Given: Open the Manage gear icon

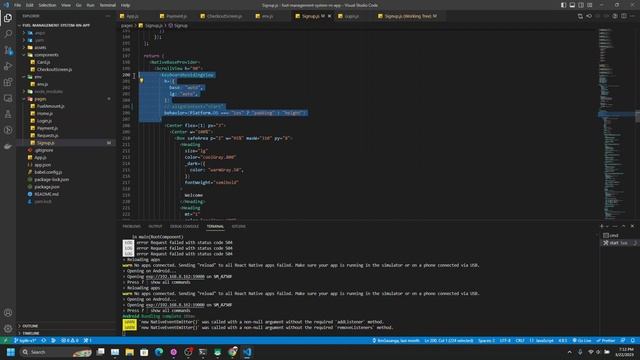Looking at the screenshot, I should [8, 329].
